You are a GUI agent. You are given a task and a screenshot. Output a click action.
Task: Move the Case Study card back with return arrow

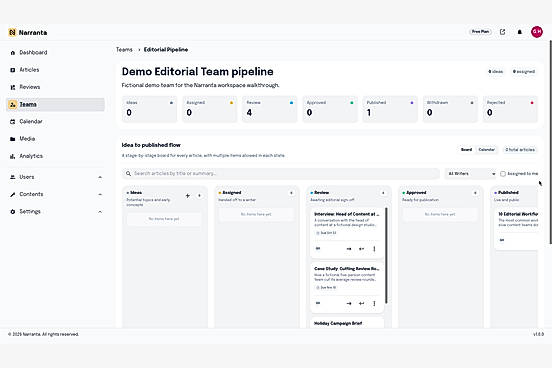[x=362, y=304]
